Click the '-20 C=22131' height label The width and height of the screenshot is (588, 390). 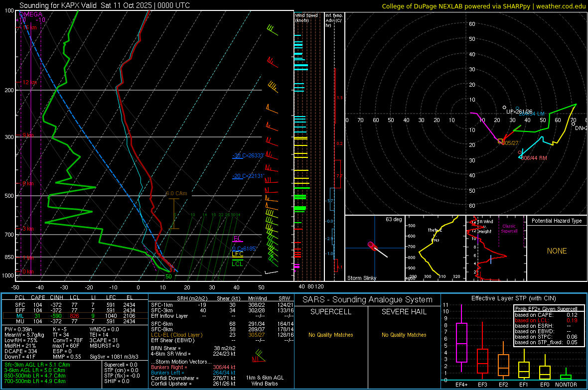coord(248,176)
